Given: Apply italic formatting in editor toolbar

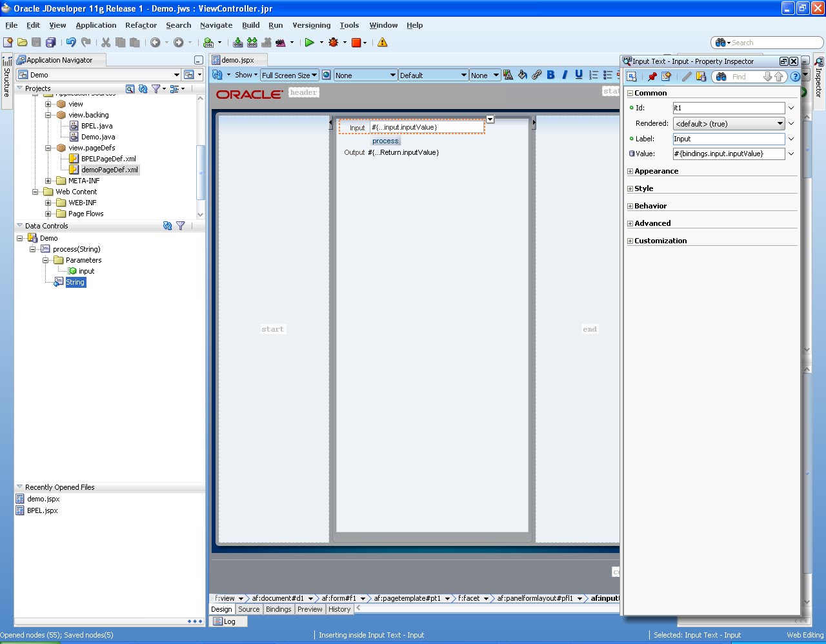Looking at the screenshot, I should click(x=565, y=75).
